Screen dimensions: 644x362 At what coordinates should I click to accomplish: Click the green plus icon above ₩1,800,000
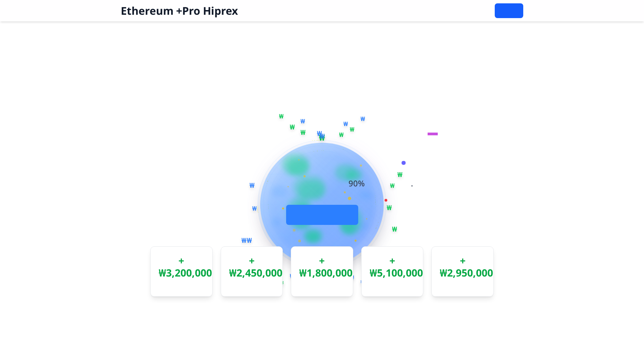(322, 260)
